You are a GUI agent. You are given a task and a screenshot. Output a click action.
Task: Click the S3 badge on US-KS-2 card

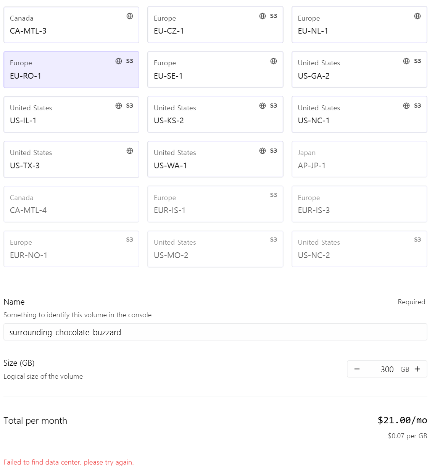pyautogui.click(x=274, y=106)
